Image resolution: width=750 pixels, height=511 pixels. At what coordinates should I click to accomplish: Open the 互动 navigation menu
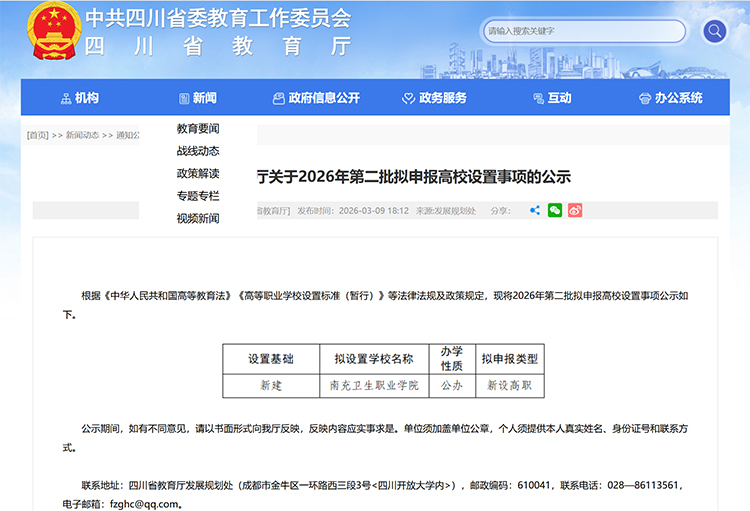552,98
